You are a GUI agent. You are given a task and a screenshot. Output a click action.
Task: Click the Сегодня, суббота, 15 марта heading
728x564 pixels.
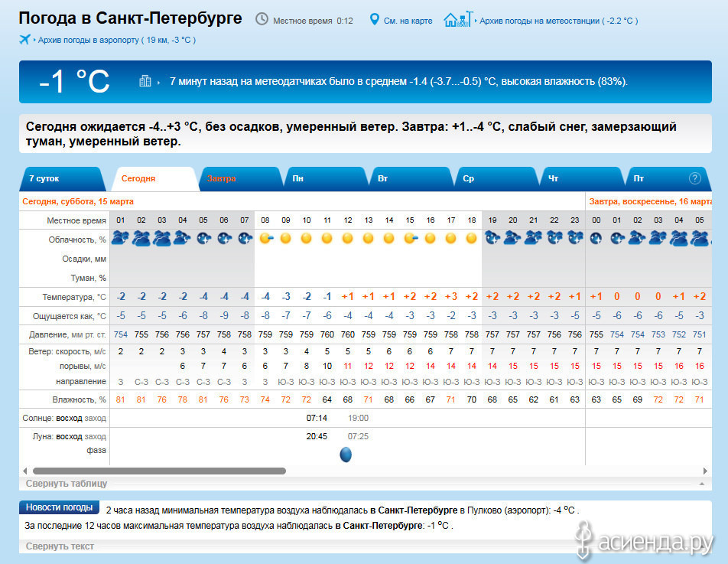point(78,201)
